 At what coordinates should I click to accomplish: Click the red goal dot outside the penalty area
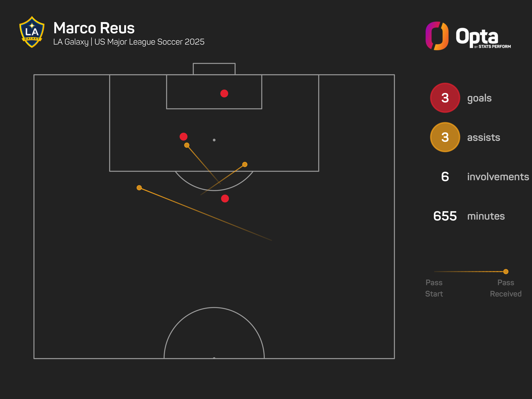pyautogui.click(x=225, y=199)
